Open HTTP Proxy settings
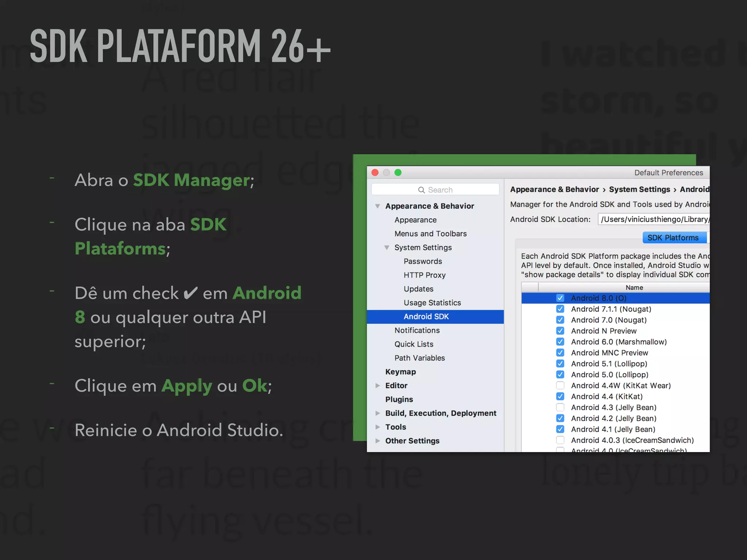 point(425,275)
